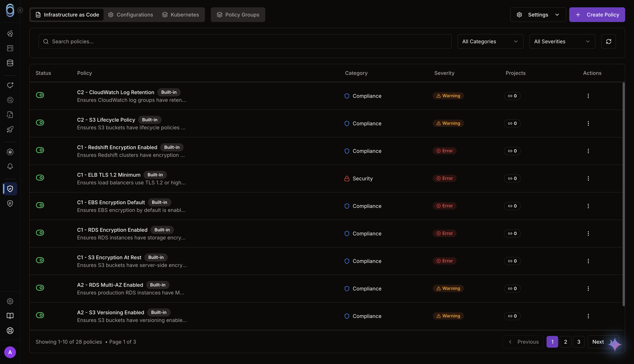Image resolution: width=634 pixels, height=364 pixels.
Task: Expand the Settings dropdown menu
Action: pos(538,15)
